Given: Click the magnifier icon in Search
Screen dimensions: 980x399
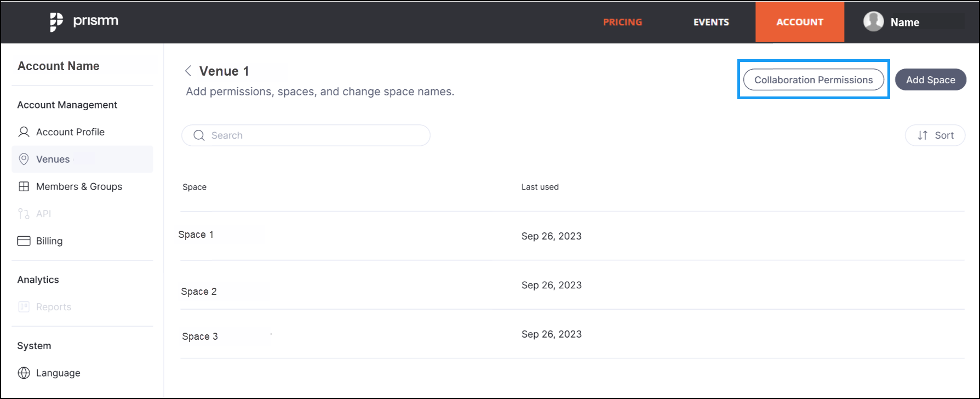Looking at the screenshot, I should [x=199, y=135].
